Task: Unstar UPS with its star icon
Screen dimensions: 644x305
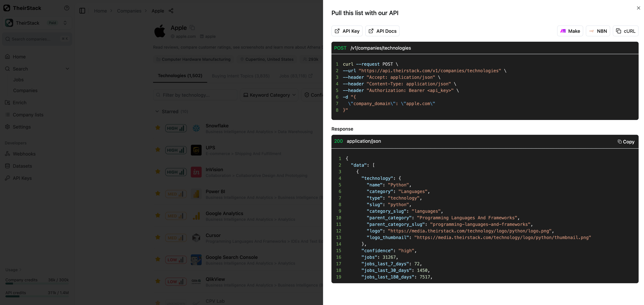Action: [158, 150]
